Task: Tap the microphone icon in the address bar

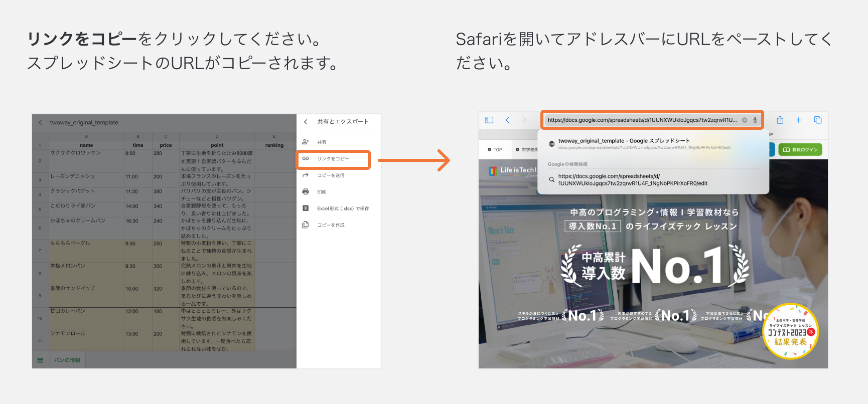Action: pyautogui.click(x=755, y=120)
